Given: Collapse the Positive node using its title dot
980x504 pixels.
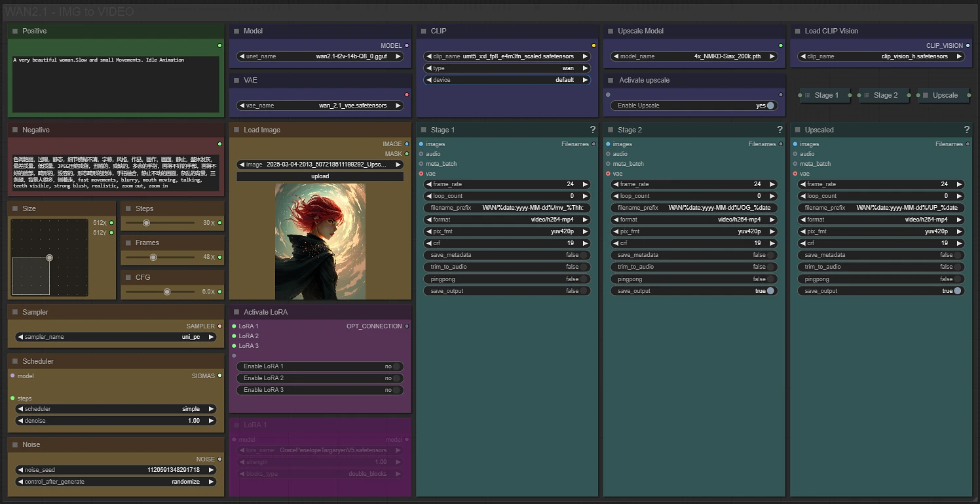Looking at the screenshot, I should click(15, 31).
